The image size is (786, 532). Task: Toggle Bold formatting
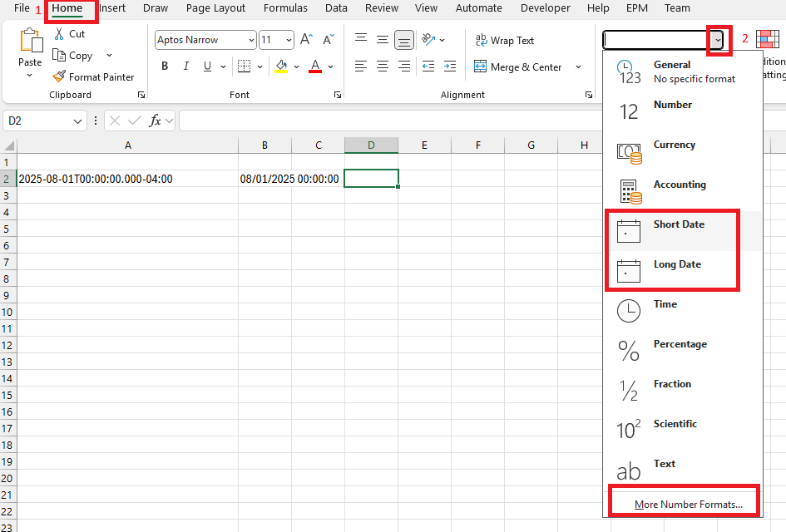(165, 66)
